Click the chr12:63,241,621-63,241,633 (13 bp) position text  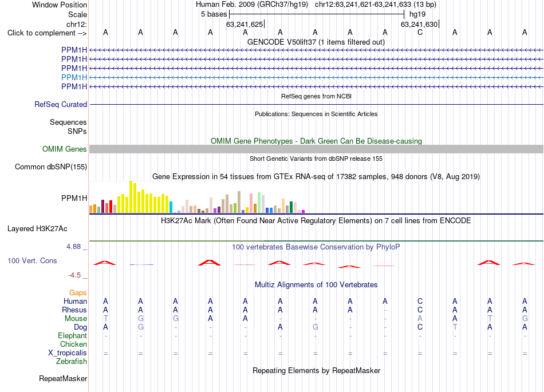[376, 5]
